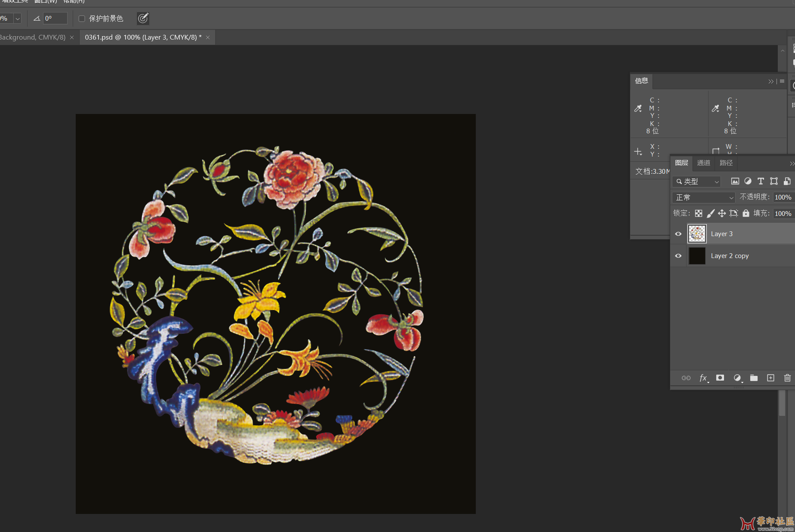Image resolution: width=795 pixels, height=532 pixels.
Task: Toggle lock all padlock icon
Action: (746, 213)
